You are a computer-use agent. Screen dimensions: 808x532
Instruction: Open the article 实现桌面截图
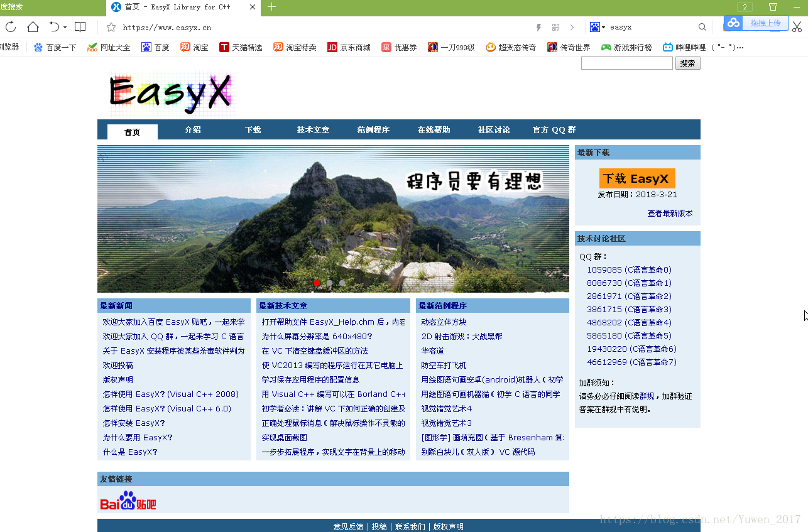285,438
